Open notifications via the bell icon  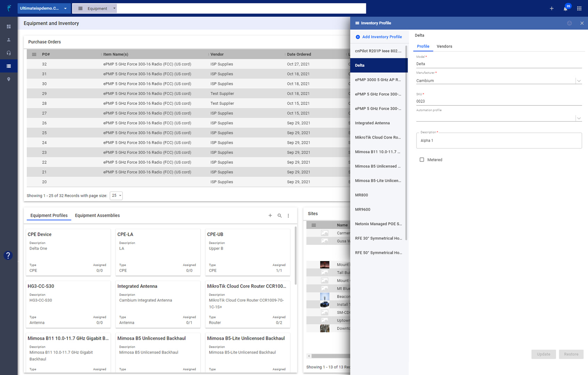coord(565,8)
